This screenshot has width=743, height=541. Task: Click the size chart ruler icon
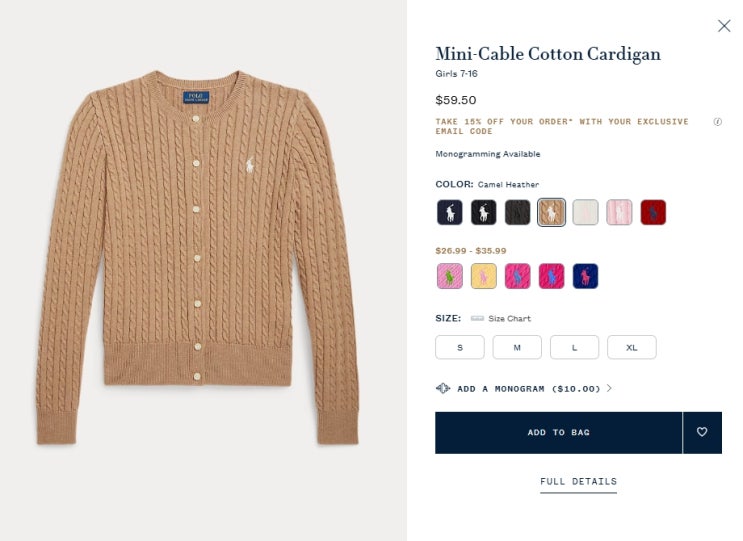[477, 318]
